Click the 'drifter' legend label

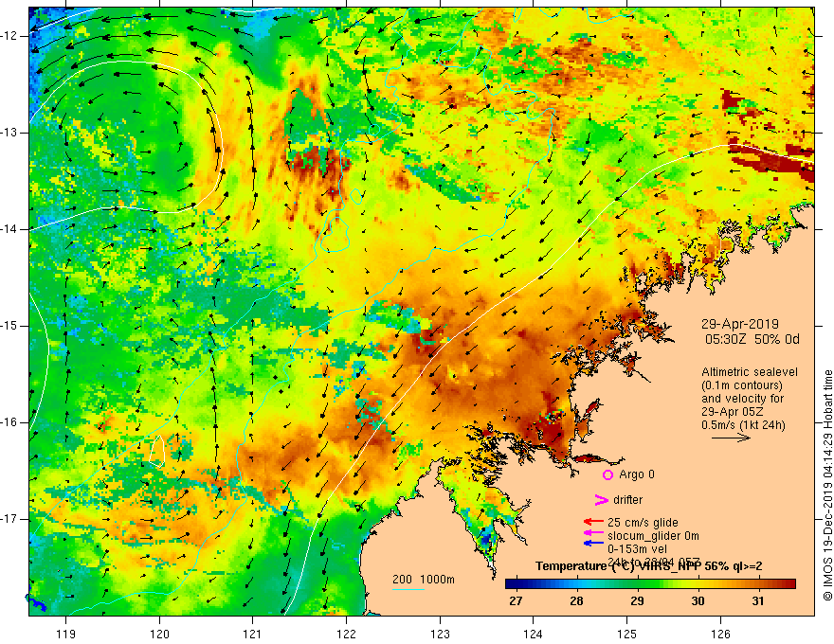(627, 500)
